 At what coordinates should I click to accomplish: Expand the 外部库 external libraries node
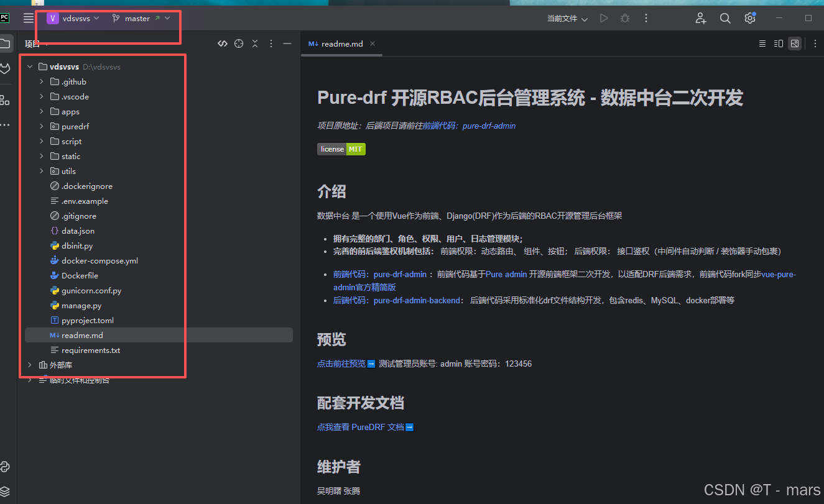(30, 365)
